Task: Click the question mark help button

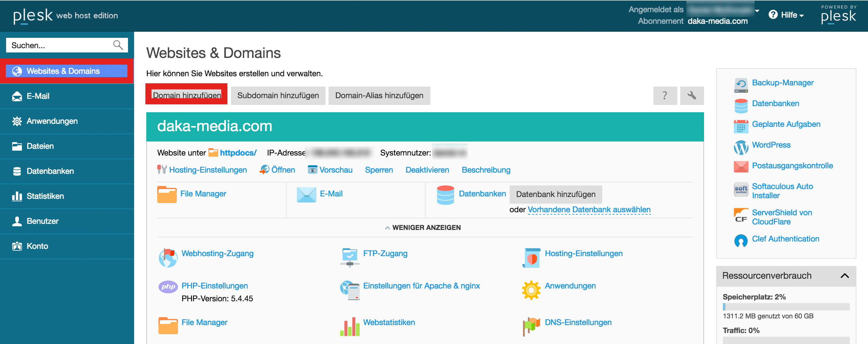Action: click(664, 95)
